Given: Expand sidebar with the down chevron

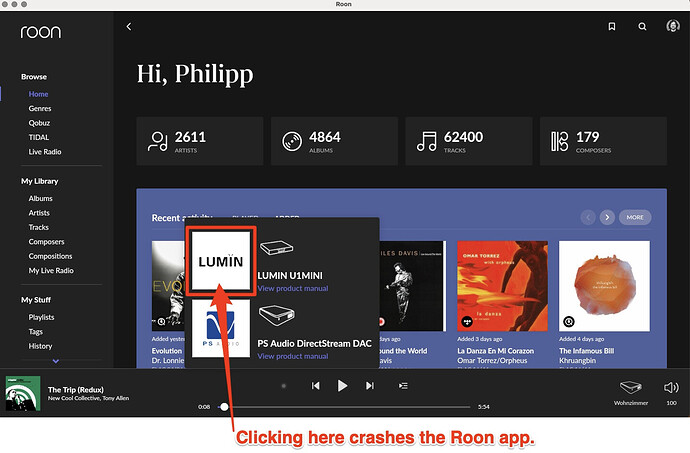Looking at the screenshot, I should pos(55,361).
